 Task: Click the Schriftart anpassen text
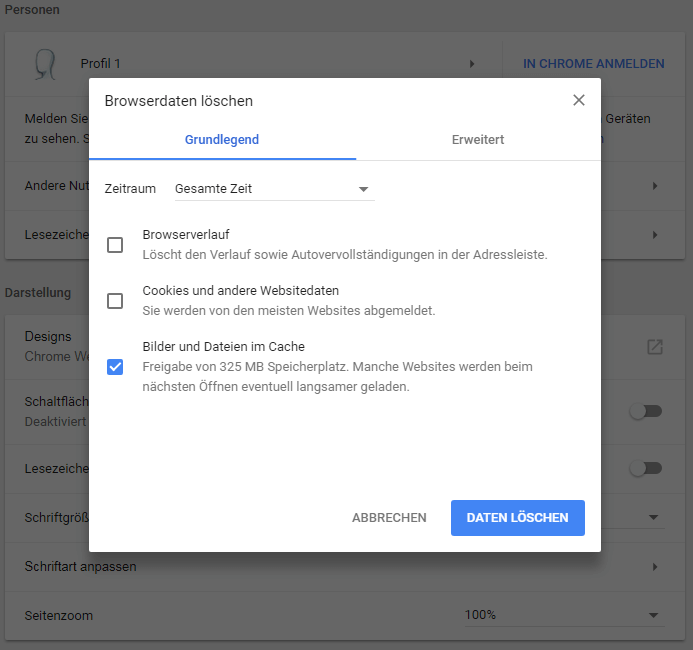[x=80, y=566]
